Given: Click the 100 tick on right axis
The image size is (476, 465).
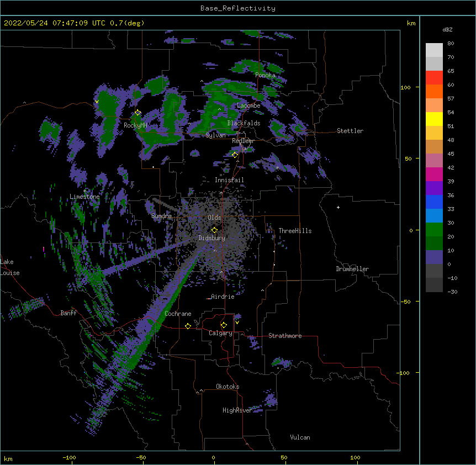Looking at the screenshot, I should point(405,87).
